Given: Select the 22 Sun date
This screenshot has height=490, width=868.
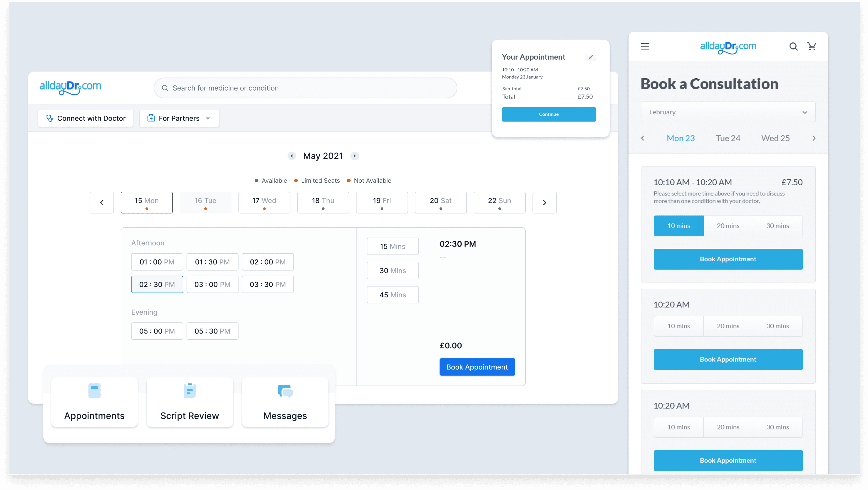Looking at the screenshot, I should tap(499, 203).
